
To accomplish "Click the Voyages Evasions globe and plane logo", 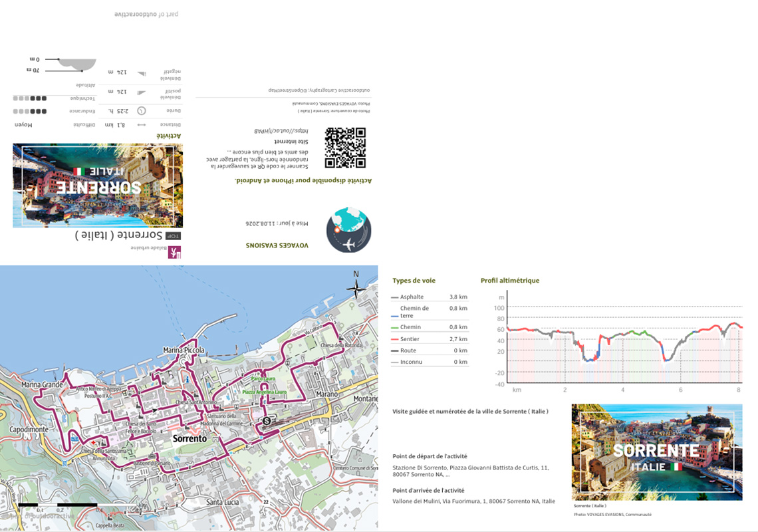I will click(x=348, y=230).
